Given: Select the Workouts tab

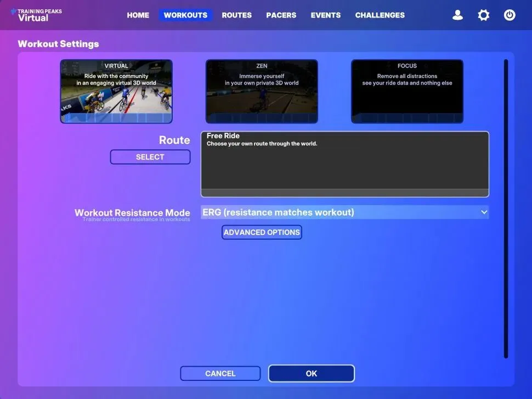Looking at the screenshot, I should [x=185, y=15].
